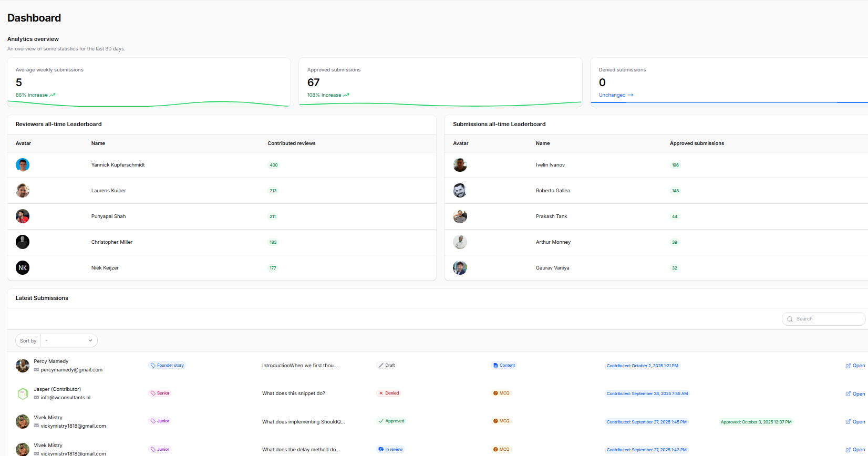The width and height of the screenshot is (868, 456).
Task: Click Roberto Gallea's avatar
Action: point(460,191)
